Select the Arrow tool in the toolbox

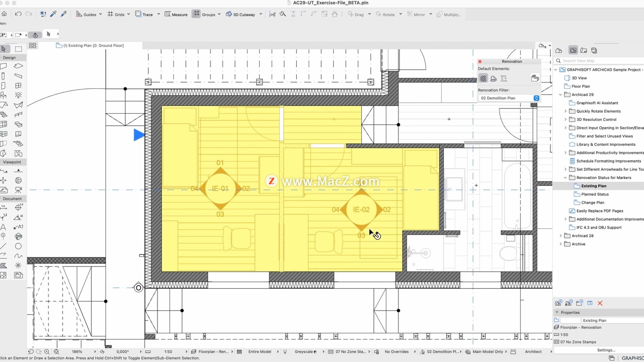(x=4, y=49)
